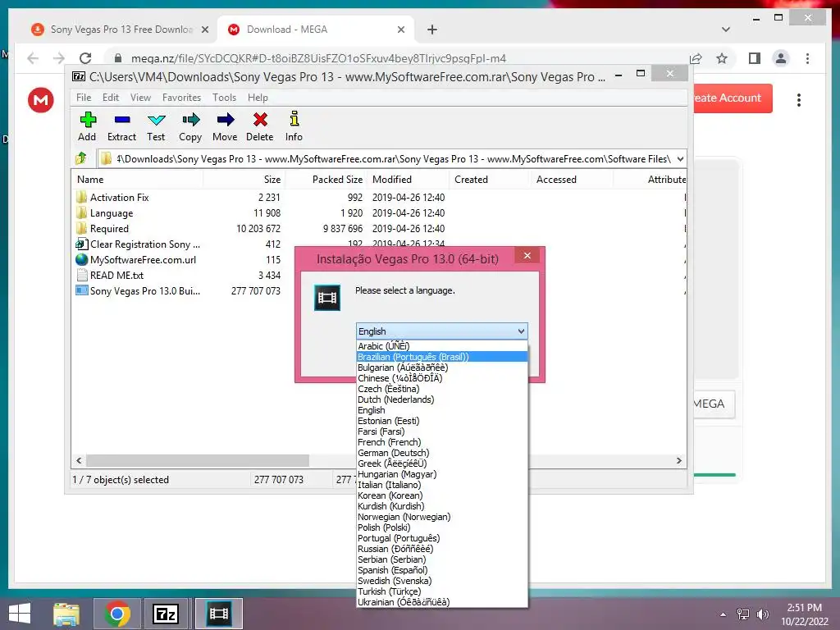Go back in Chrome

pyautogui.click(x=33, y=58)
